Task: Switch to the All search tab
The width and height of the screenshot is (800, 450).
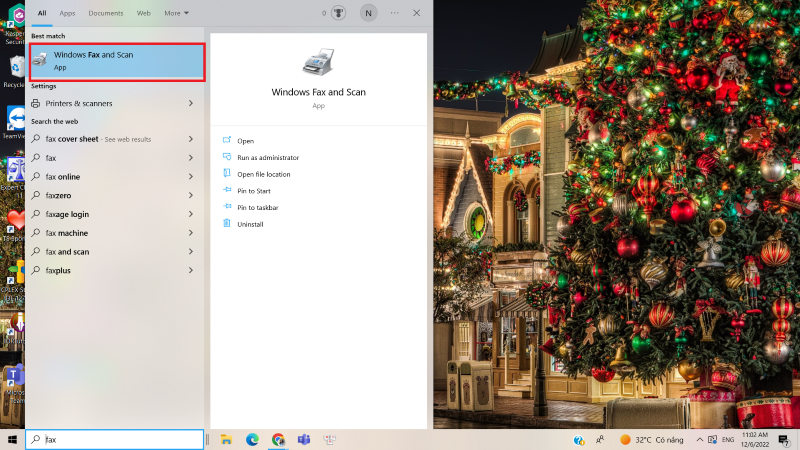Action: coord(42,13)
